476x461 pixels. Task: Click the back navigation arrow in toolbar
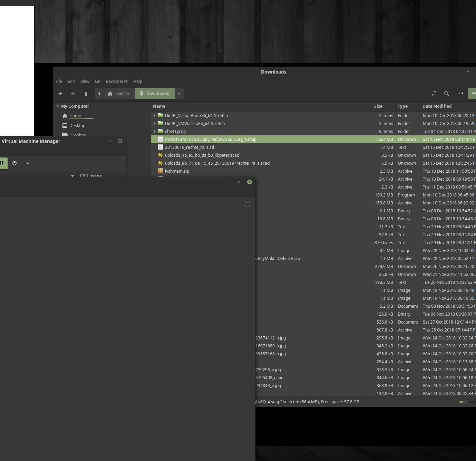[x=60, y=94]
